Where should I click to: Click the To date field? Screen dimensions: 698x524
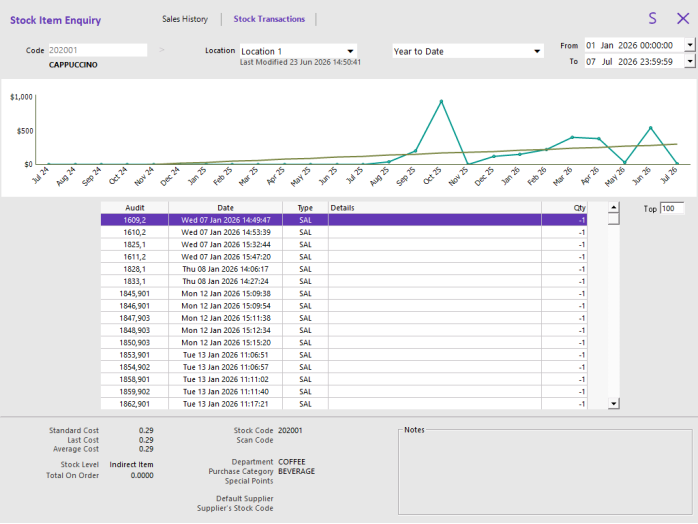634,61
